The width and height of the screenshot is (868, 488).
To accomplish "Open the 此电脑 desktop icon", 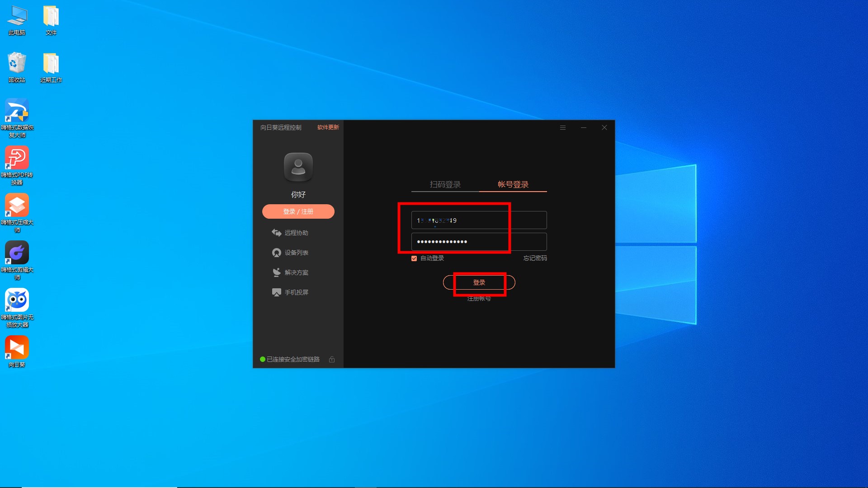I will 17,21.
